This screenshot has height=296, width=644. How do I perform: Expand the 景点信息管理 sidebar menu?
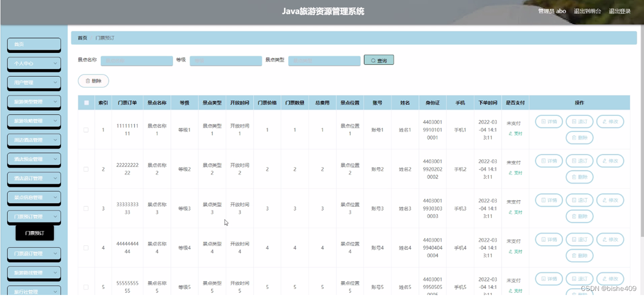coord(34,197)
